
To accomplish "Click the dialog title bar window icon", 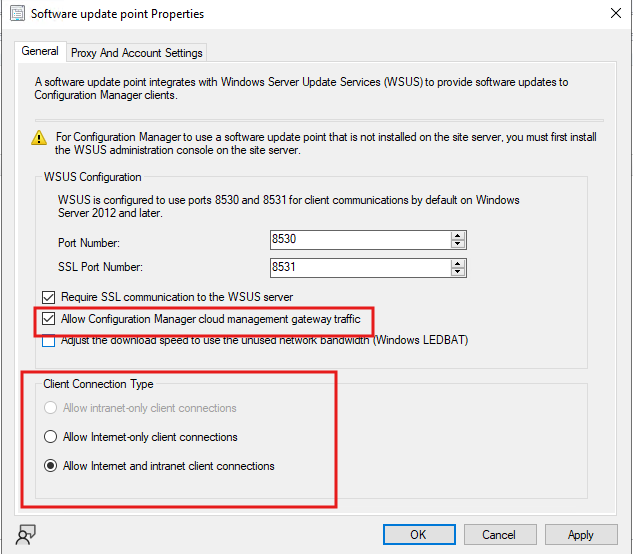I will point(16,14).
